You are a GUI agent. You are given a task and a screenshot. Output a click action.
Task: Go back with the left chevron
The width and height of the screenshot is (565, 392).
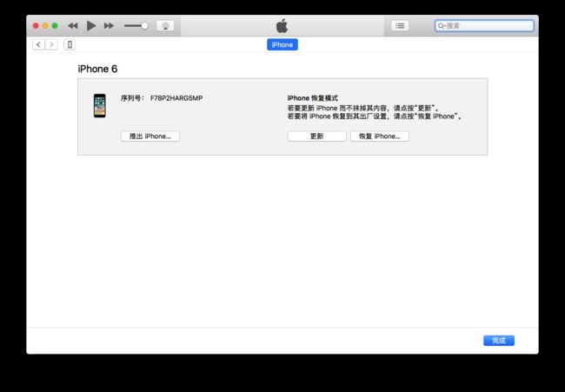point(38,44)
